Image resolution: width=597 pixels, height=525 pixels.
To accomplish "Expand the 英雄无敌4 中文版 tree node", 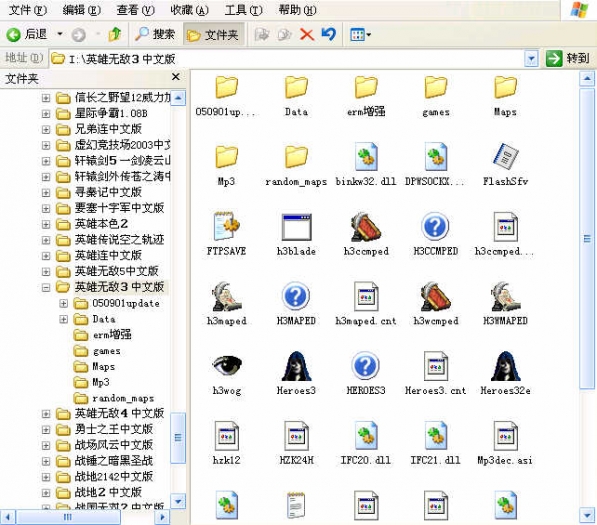I will 46,413.
